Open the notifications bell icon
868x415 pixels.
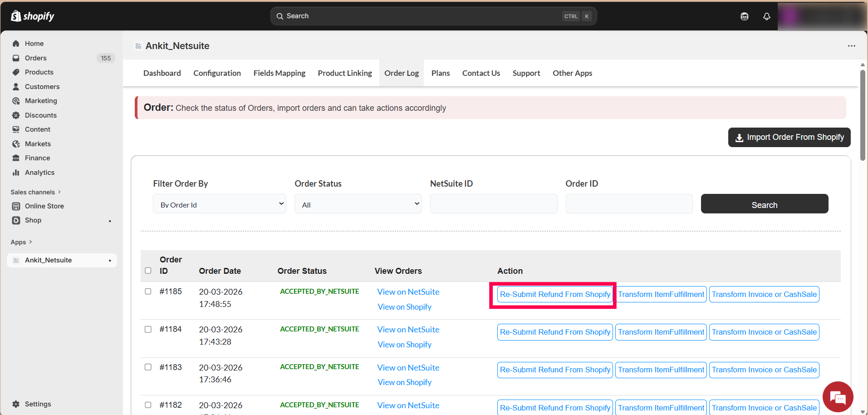(766, 16)
